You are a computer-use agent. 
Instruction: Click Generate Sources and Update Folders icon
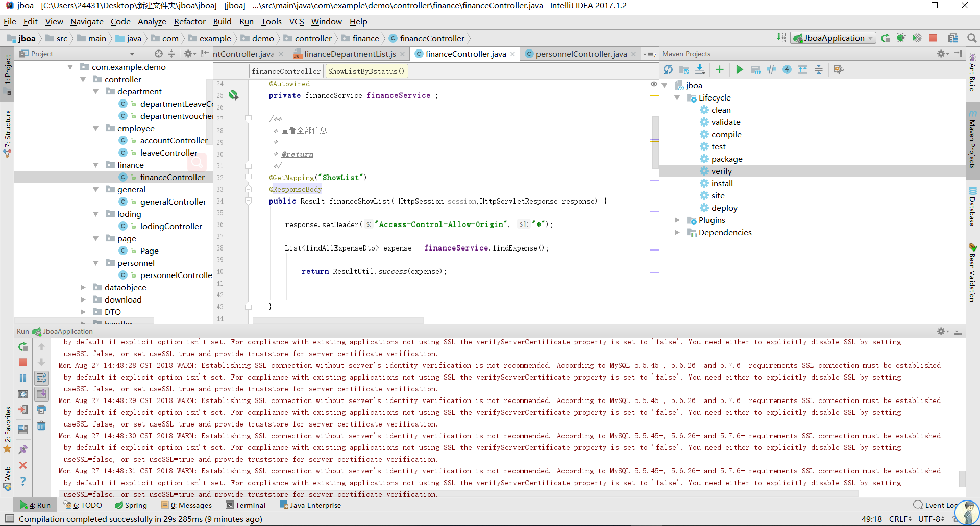[x=684, y=70]
